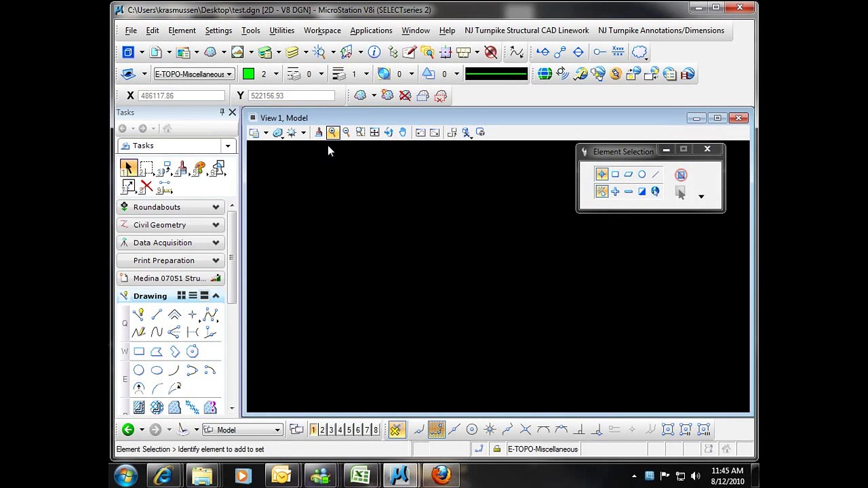The image size is (868, 488).
Task: Expand the Civil Geometry task group
Action: pos(172,225)
